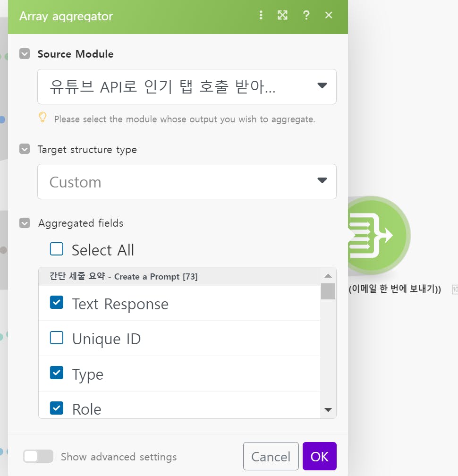Click the Source Module label

point(76,54)
